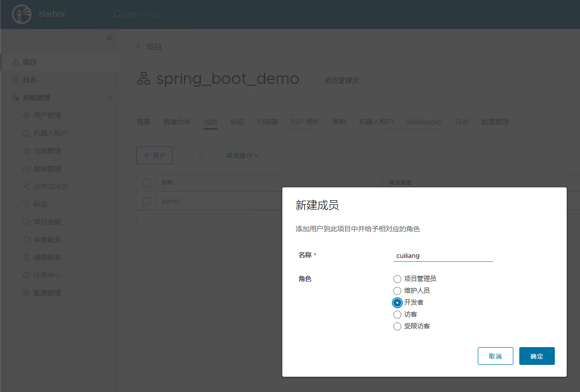The width and height of the screenshot is (580, 392).
Task: Click the 分布式分发 share icon
Action: [x=27, y=186]
